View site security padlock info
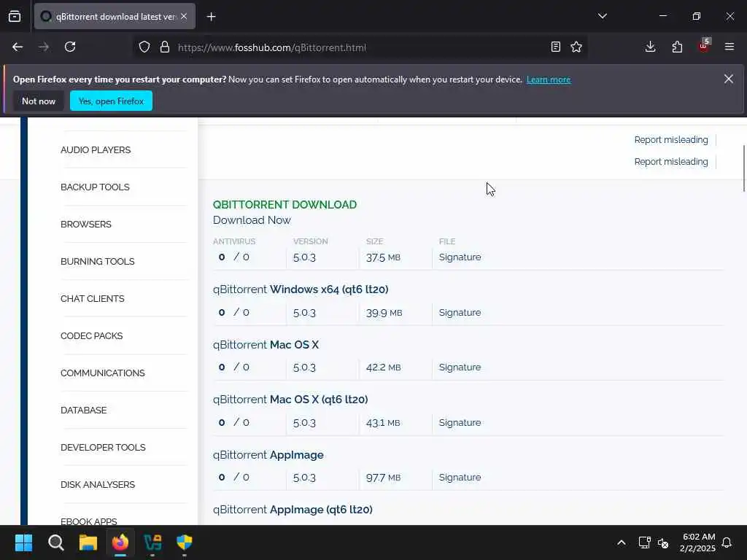This screenshot has height=560, width=747. click(x=165, y=47)
